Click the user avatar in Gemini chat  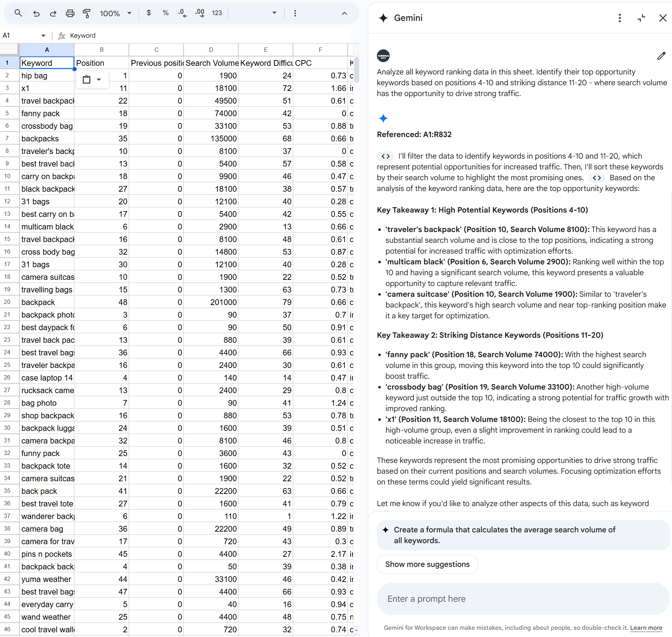[383, 56]
